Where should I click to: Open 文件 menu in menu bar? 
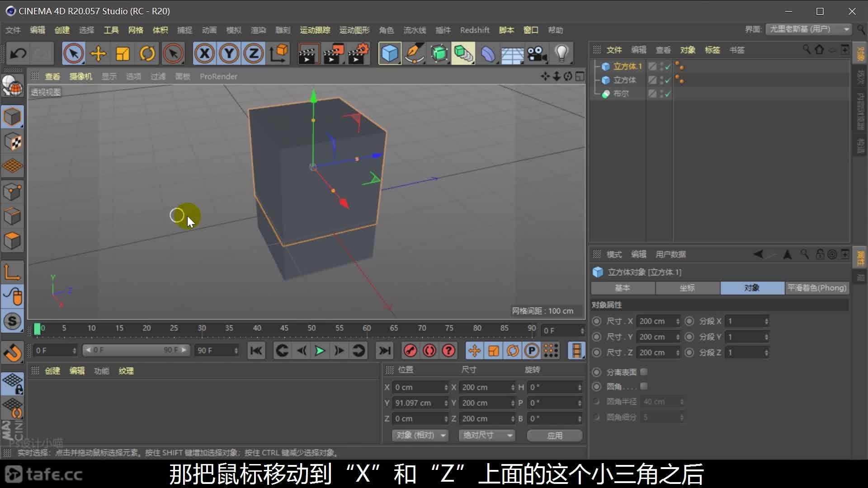13,30
